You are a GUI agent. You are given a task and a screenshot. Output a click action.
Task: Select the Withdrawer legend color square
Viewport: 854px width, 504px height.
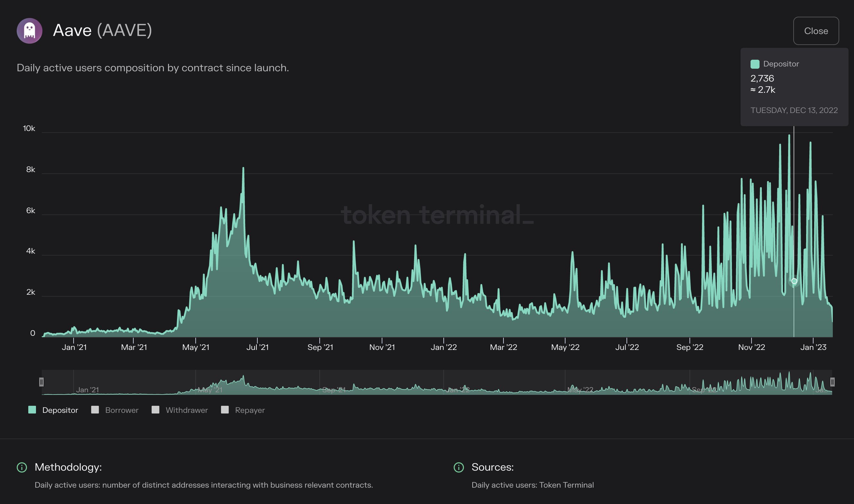(156, 410)
